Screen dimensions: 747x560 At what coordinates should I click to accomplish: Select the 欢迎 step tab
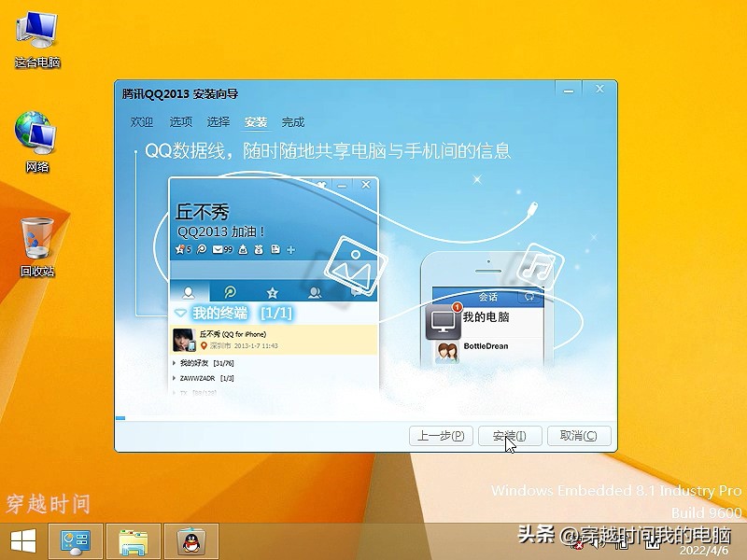point(142,122)
